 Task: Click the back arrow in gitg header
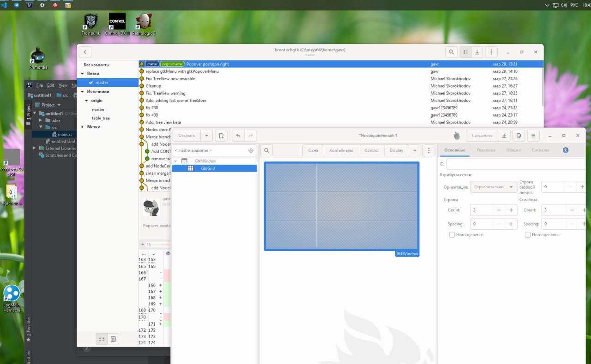(x=85, y=52)
